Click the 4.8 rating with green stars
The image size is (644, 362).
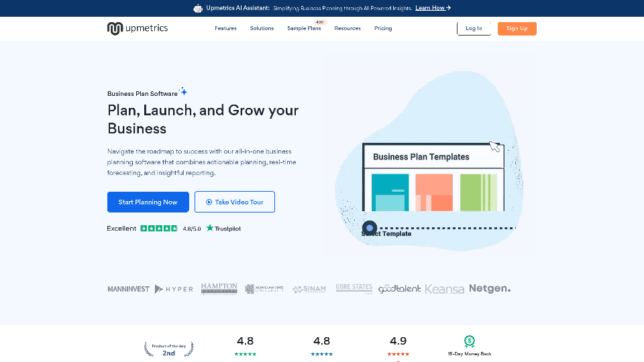[x=246, y=346]
